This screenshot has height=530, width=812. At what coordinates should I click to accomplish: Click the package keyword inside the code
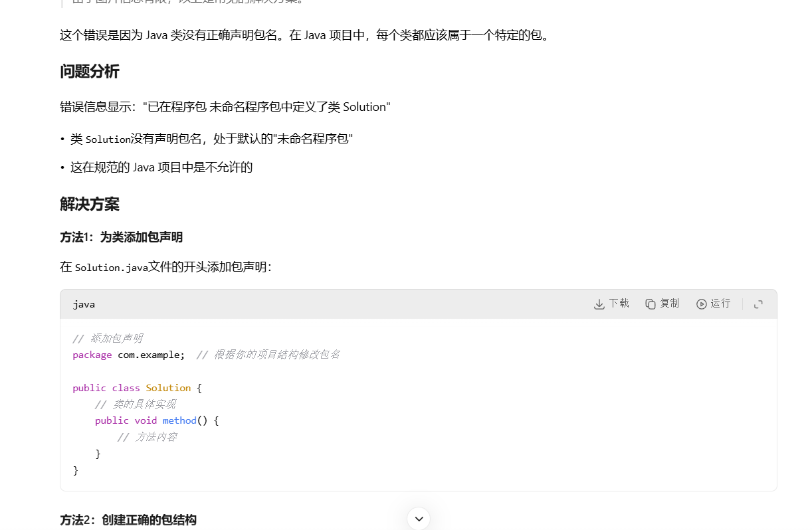point(92,354)
